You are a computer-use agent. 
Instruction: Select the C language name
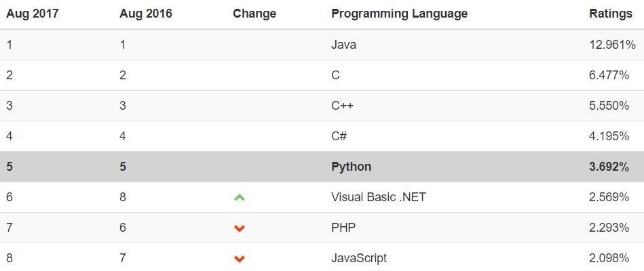pos(335,75)
